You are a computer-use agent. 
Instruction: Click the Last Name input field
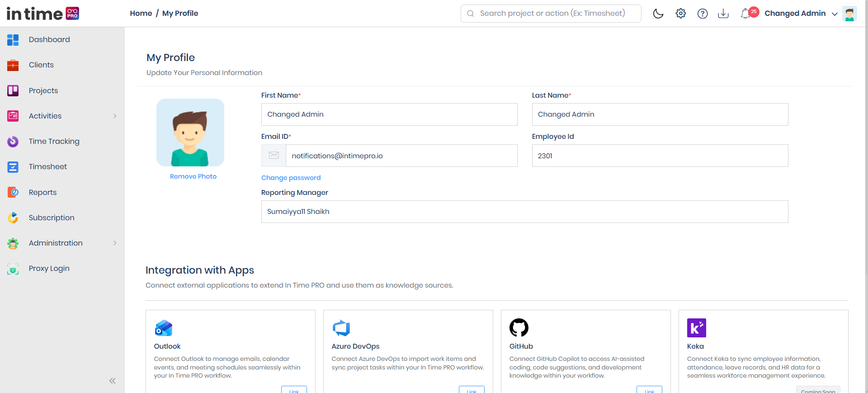point(660,114)
